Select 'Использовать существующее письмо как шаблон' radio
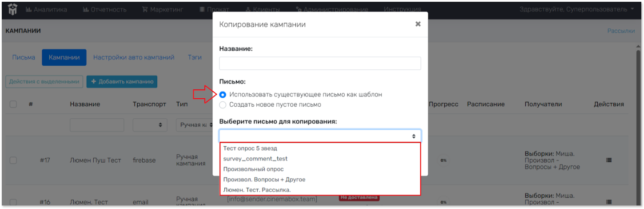This screenshot has width=644, height=209. click(223, 95)
